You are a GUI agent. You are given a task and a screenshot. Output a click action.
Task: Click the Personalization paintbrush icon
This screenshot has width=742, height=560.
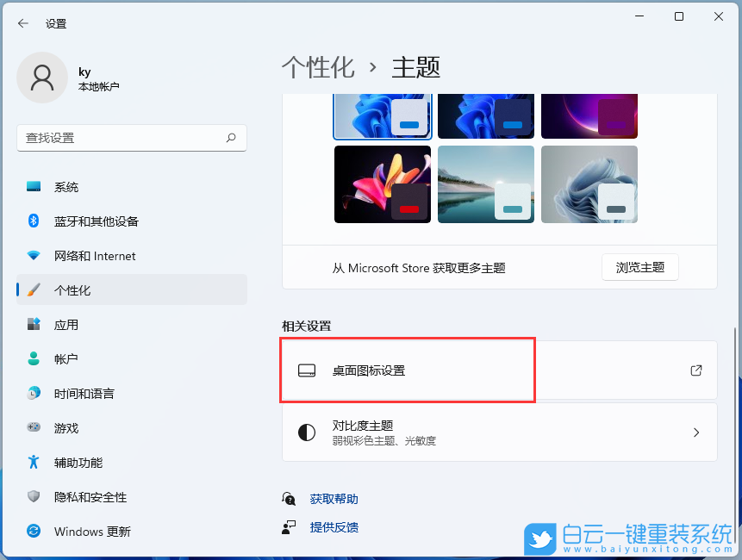(34, 289)
